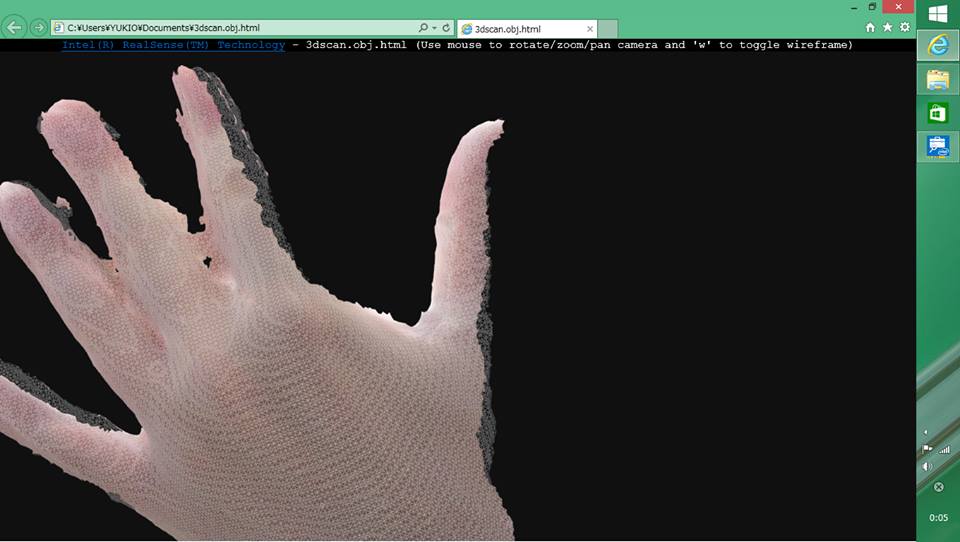Launch the Windows Store taskbar icon
Screen dimensions: 960x542
(x=938, y=113)
